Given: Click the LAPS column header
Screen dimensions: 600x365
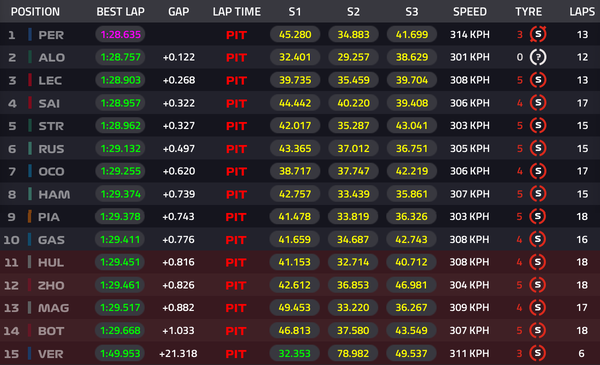Looking at the screenshot, I should click(x=582, y=12).
